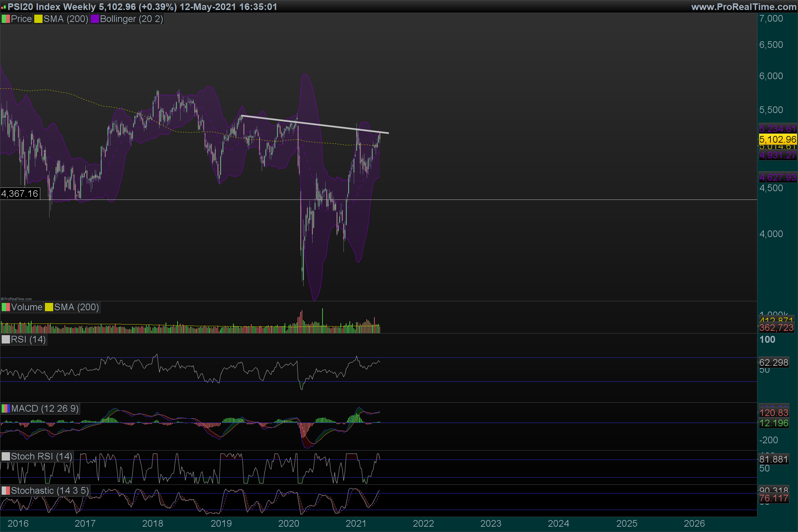
Task: Open the RSI (14) indicator label
Action: [x=28, y=339]
